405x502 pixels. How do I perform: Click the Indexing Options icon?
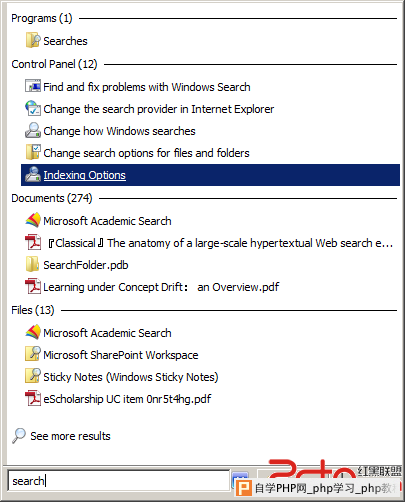[x=33, y=174]
